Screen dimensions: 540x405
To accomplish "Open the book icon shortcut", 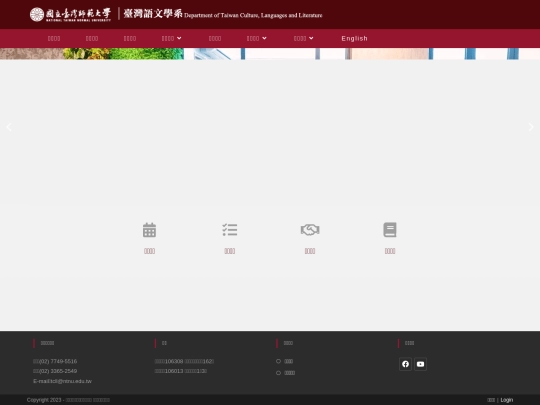I will [x=390, y=230].
